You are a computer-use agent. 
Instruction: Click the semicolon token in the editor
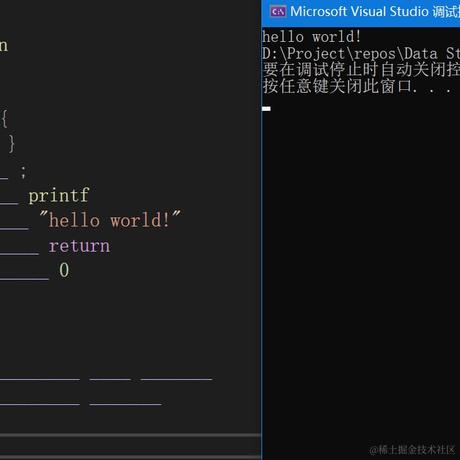coord(23,172)
